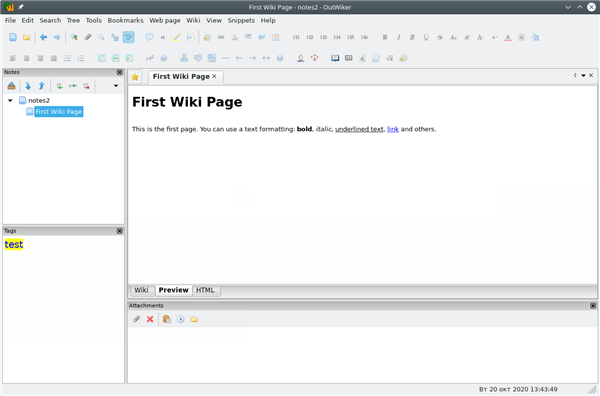The image size is (600, 396).
Task: Go back to the previous page
Action: coord(43,37)
